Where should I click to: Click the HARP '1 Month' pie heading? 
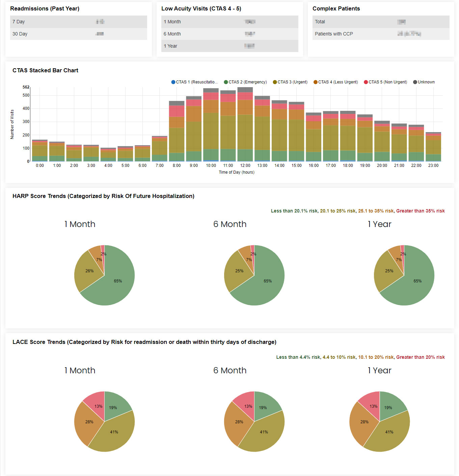click(80, 224)
